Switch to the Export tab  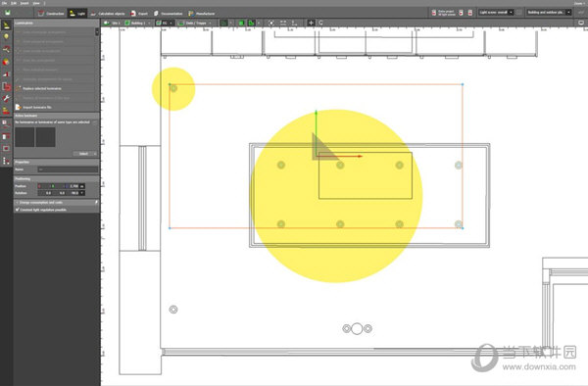point(139,13)
